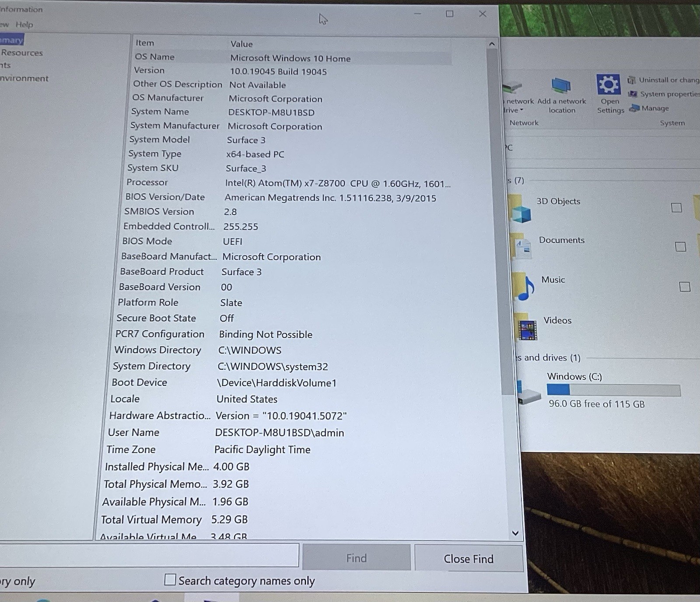Viewport: 700px width, 602px height.
Task: Click the Binding Not Possible value
Action: (266, 334)
